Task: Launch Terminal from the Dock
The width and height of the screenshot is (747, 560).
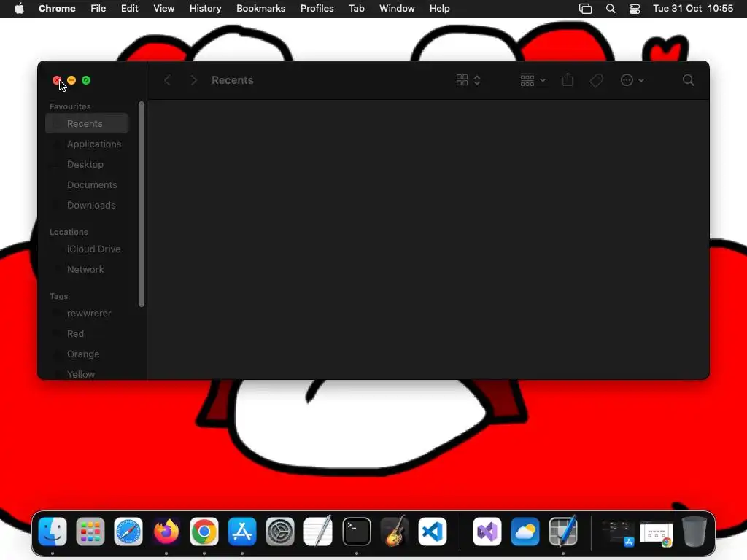Action: [356, 532]
